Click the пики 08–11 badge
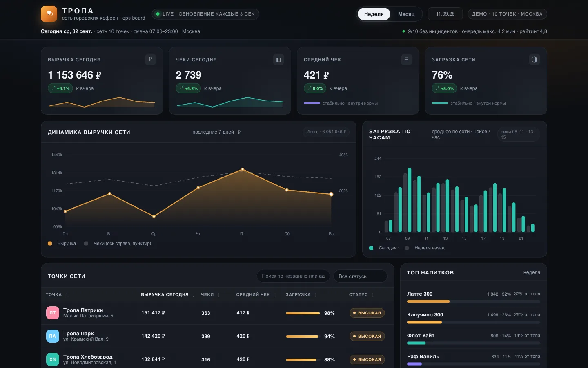588x368 pixels. click(x=518, y=135)
